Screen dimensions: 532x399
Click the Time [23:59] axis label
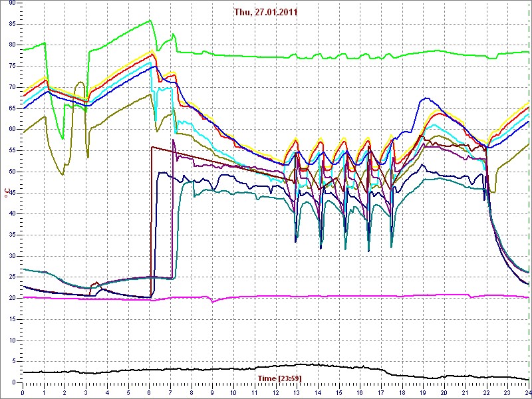279,378
